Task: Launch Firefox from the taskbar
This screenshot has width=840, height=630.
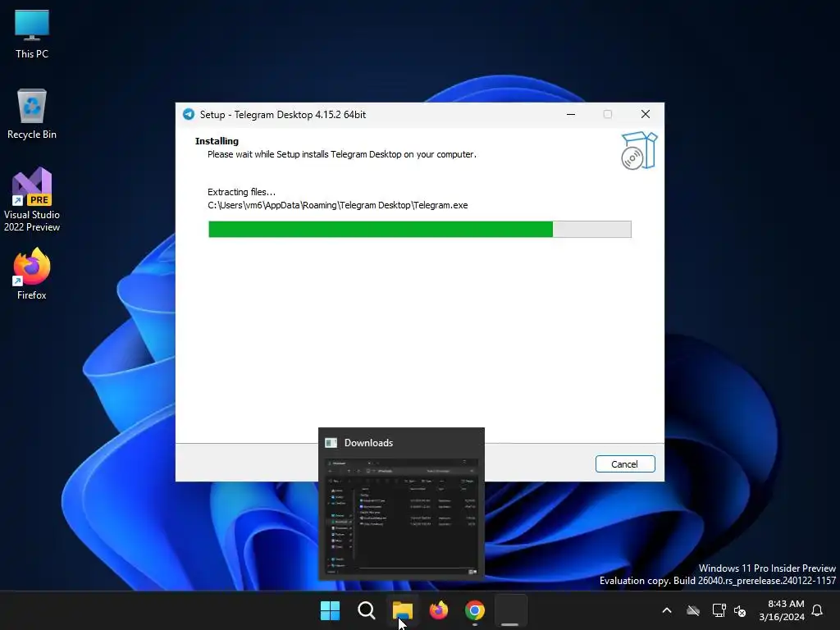Action: (439, 610)
